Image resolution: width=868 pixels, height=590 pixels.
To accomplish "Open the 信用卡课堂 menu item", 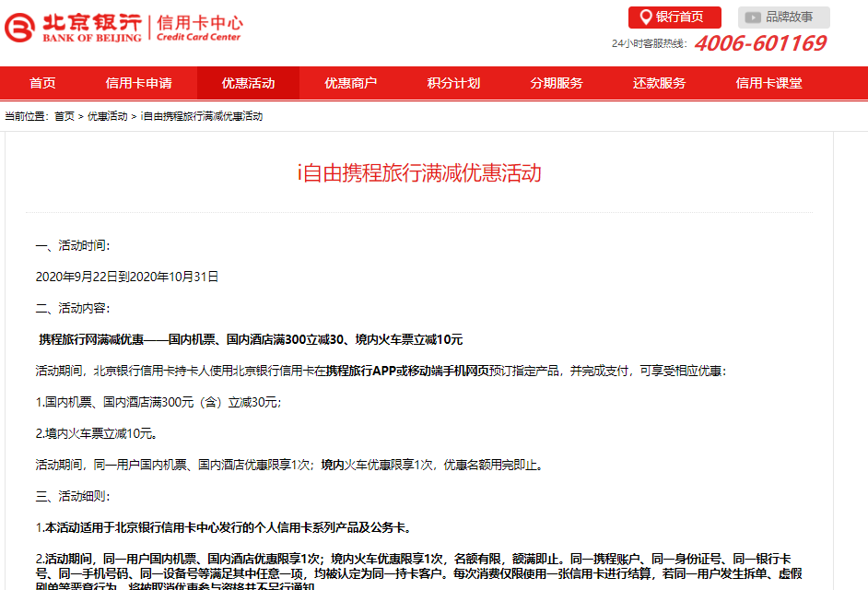I will [x=768, y=83].
